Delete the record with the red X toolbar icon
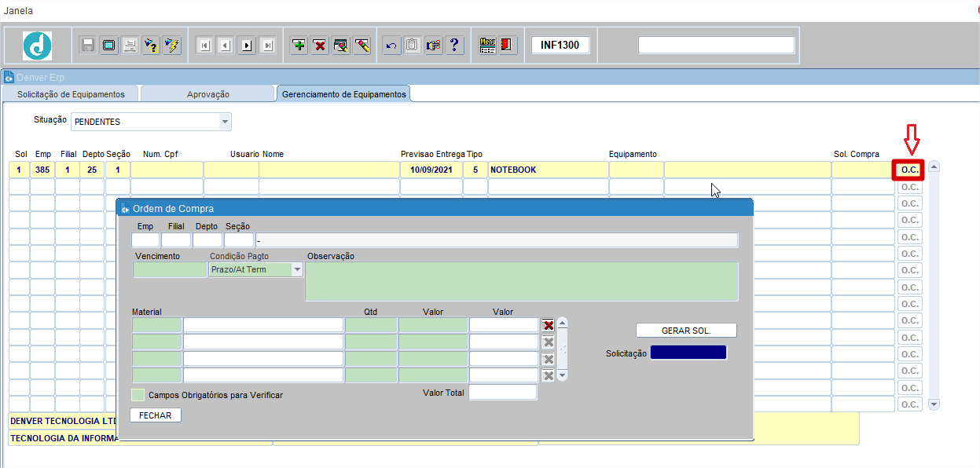 click(x=320, y=45)
